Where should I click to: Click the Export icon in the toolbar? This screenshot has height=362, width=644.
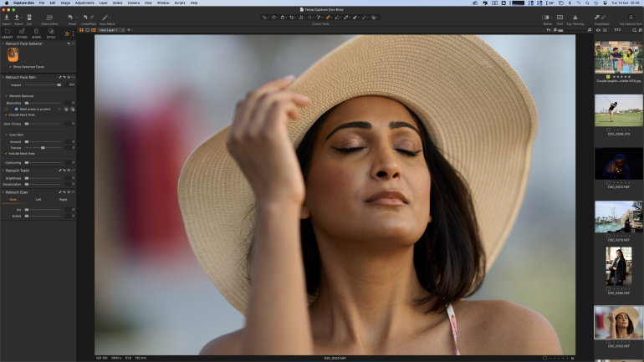(18, 18)
